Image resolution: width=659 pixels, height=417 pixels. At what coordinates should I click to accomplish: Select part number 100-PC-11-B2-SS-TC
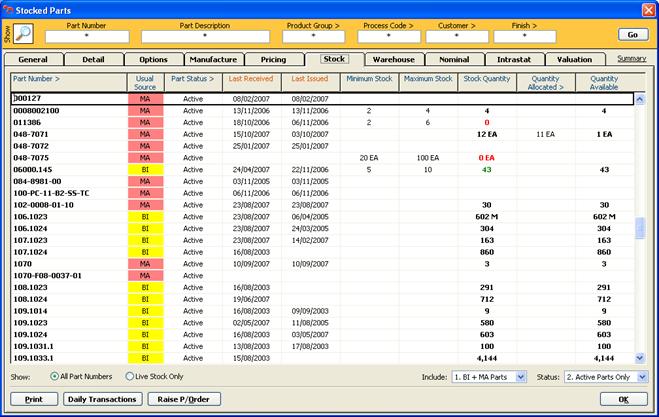pos(51,193)
